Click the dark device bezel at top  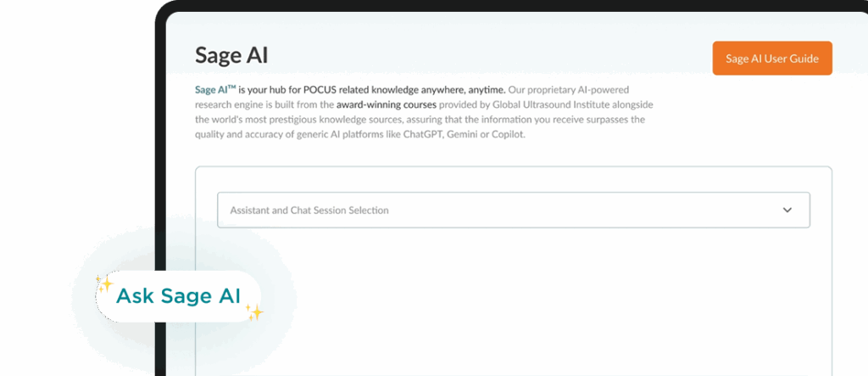(x=509, y=6)
